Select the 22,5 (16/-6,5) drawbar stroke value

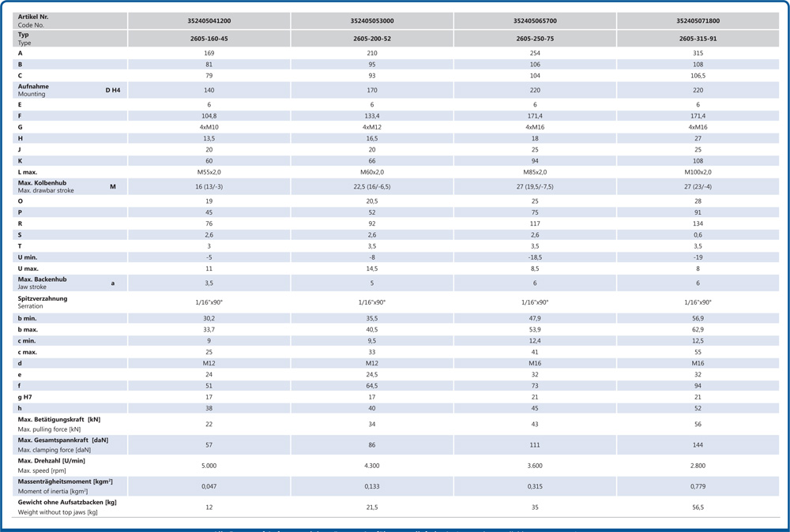(372, 187)
